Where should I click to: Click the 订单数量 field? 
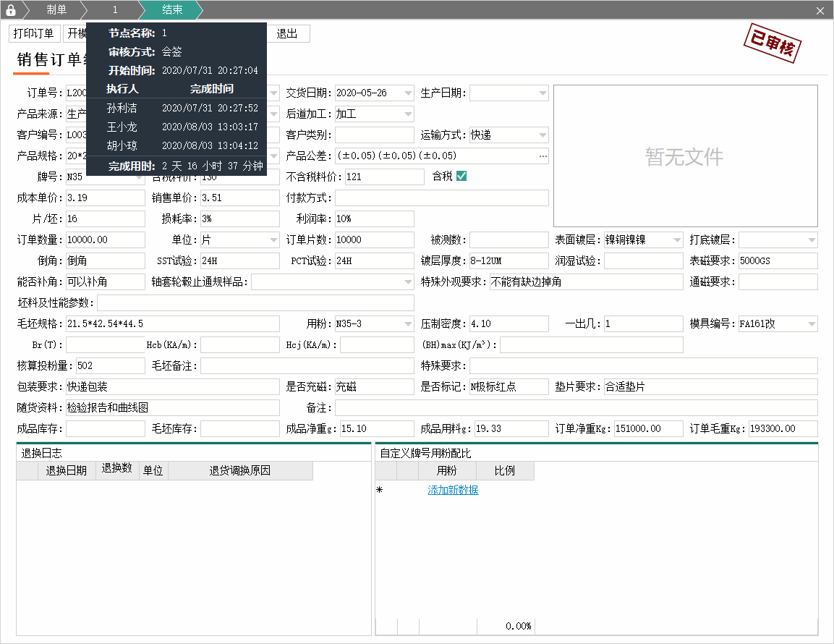106,240
